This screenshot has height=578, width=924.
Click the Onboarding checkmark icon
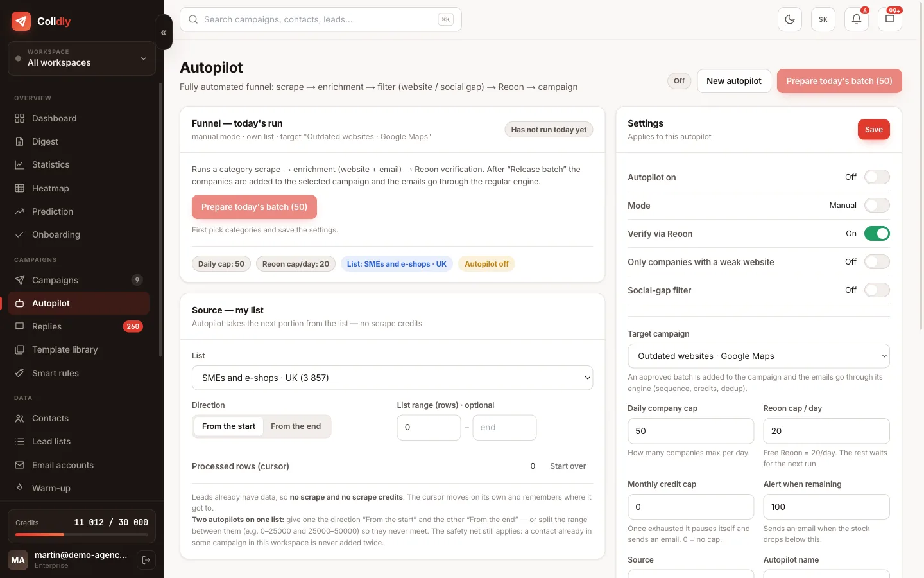coord(19,234)
